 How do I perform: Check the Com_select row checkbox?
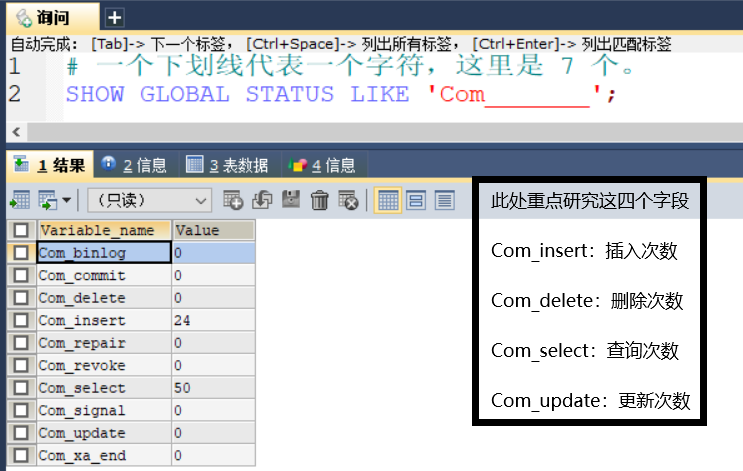point(21,388)
